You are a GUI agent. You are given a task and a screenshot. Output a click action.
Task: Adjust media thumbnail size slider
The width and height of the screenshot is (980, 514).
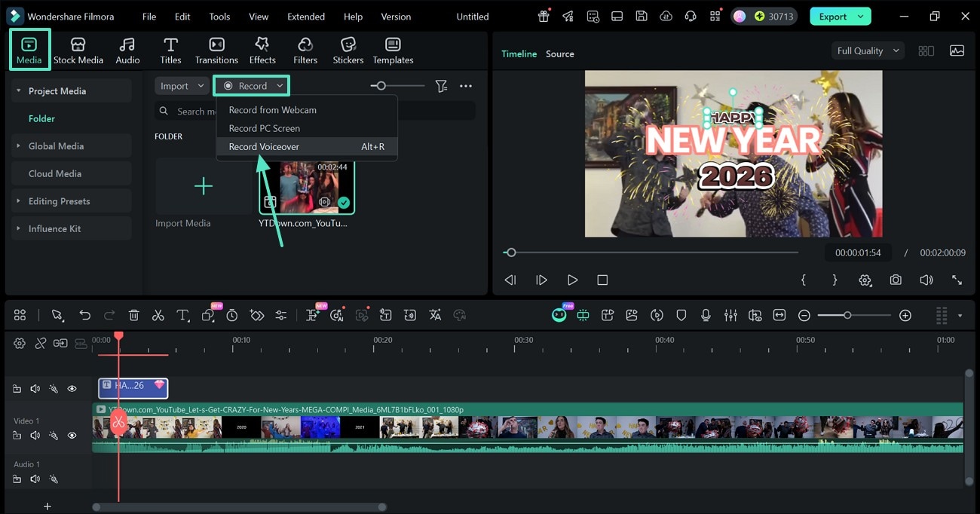397,86
